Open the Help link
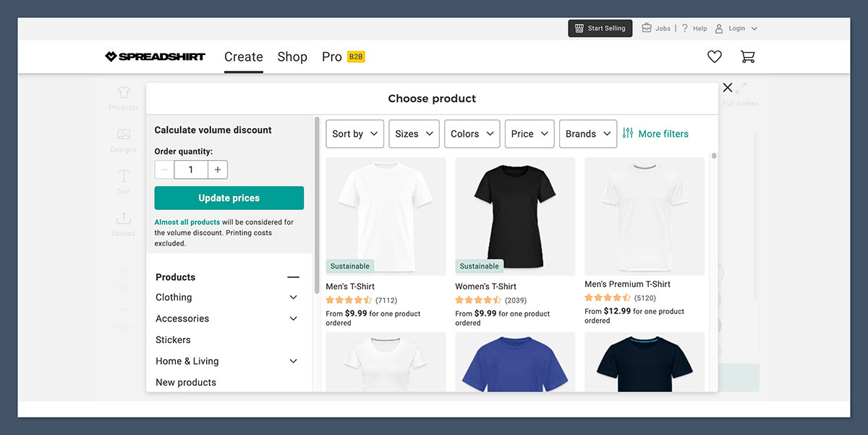 699,28
